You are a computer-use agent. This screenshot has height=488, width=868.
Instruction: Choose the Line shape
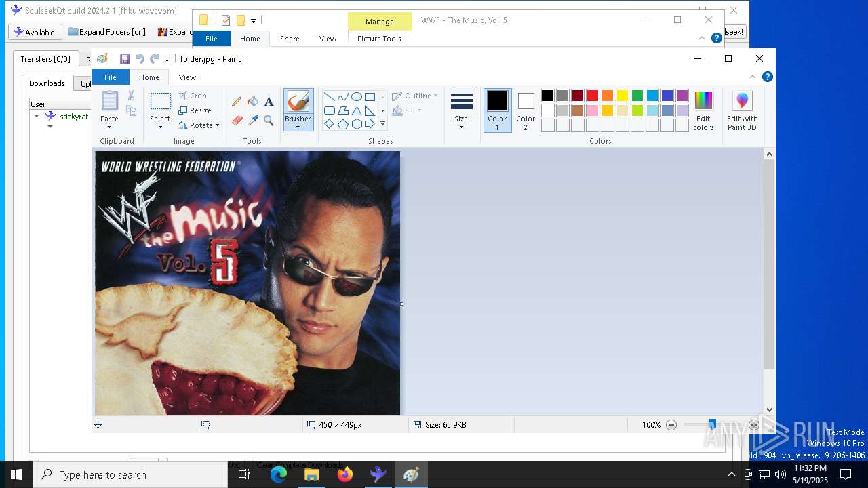[329, 96]
